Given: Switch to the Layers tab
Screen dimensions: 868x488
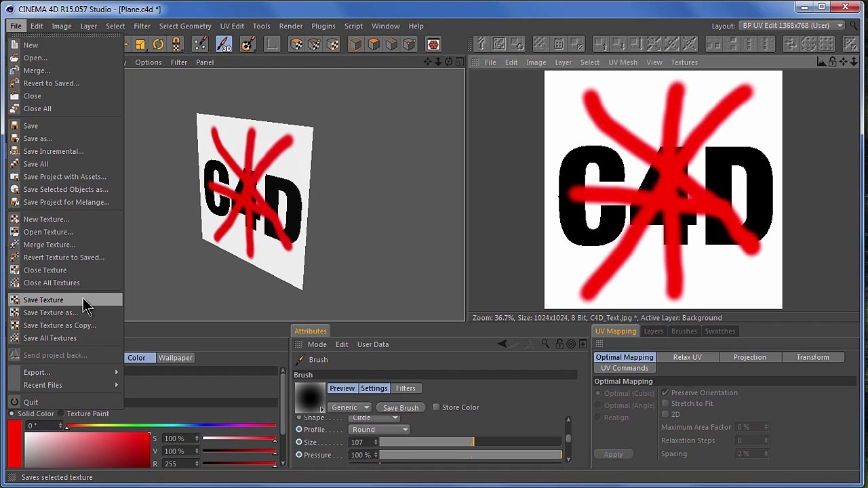Looking at the screenshot, I should 654,331.
